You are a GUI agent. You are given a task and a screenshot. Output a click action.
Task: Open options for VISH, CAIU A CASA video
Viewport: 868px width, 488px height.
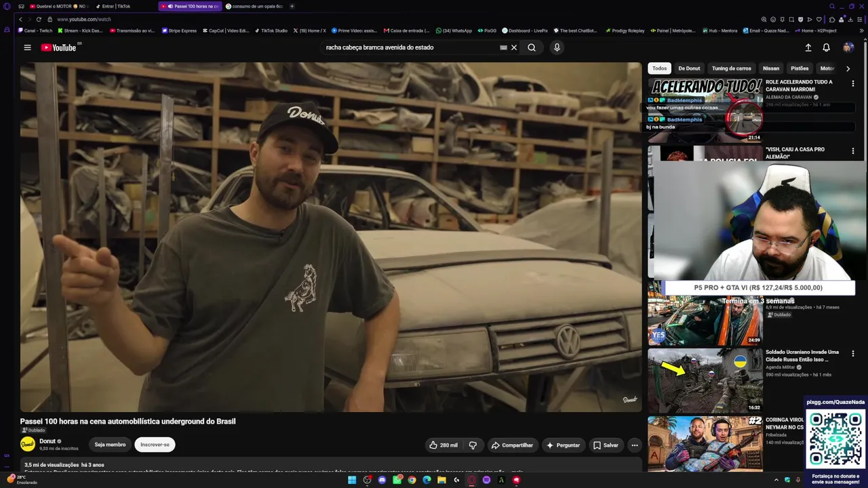pos(852,150)
